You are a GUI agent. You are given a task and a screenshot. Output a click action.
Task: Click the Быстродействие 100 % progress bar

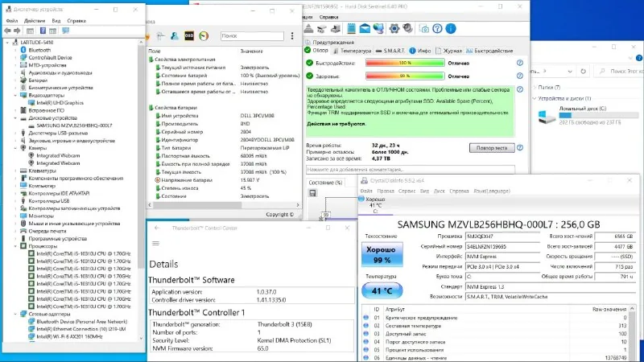[405, 63]
